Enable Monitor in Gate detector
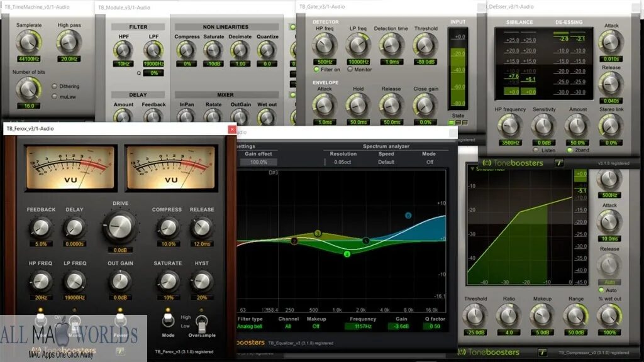The width and height of the screenshot is (644, 362). pyautogui.click(x=350, y=69)
